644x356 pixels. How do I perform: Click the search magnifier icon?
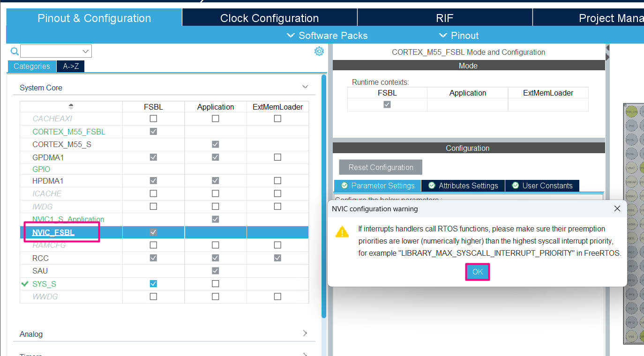14,51
